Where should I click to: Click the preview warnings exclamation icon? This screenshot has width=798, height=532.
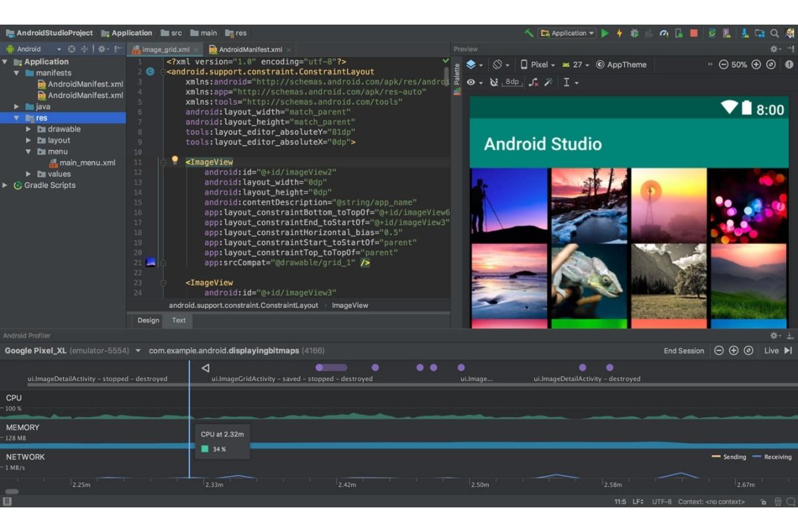pyautogui.click(x=789, y=65)
